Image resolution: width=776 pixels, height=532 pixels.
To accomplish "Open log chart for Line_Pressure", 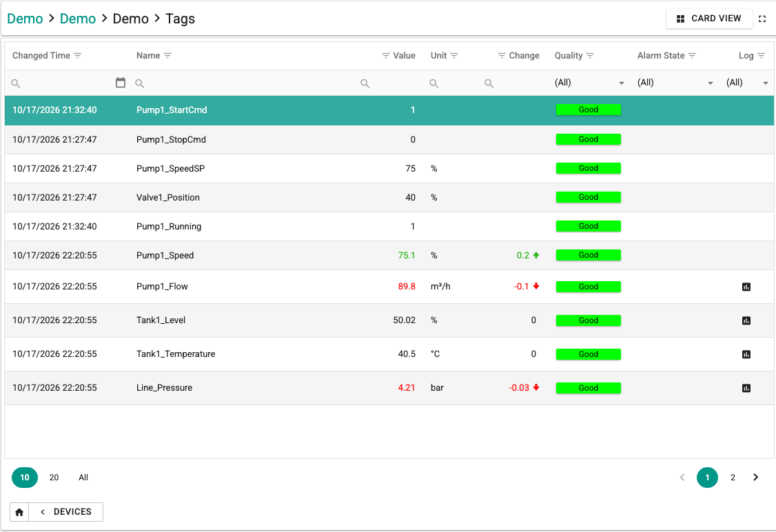I will (746, 389).
